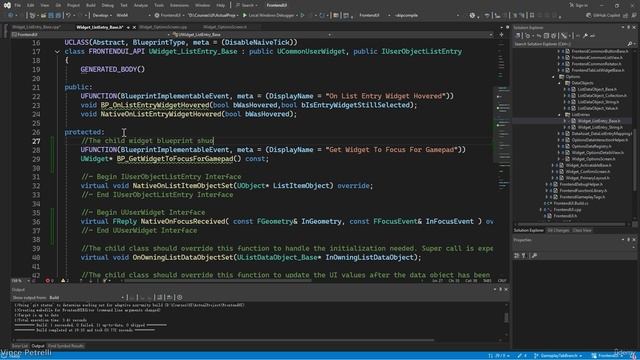Collapse the DataObjects folder
Image resolution: width=640 pixels, height=360 pixels.
[560, 83]
